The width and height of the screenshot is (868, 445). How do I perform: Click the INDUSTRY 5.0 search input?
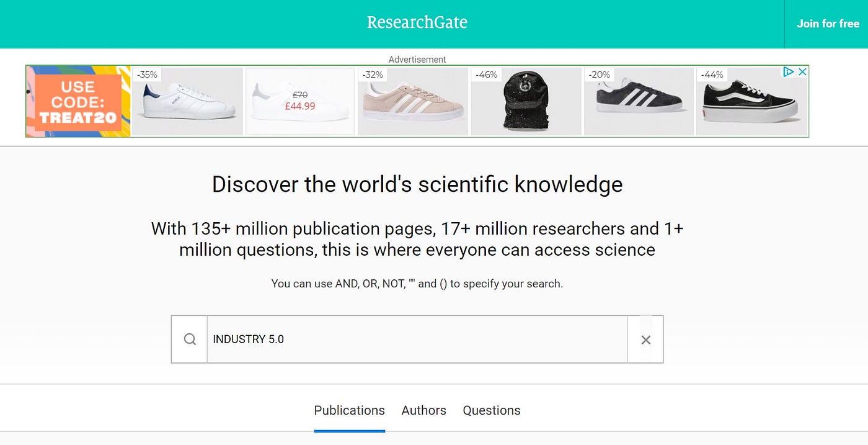point(417,339)
